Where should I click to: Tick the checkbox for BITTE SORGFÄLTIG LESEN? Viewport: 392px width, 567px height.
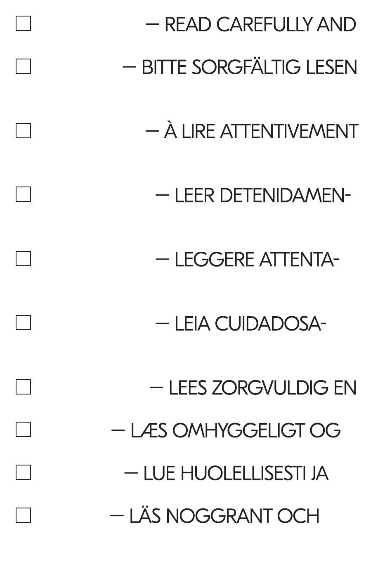click(23, 66)
